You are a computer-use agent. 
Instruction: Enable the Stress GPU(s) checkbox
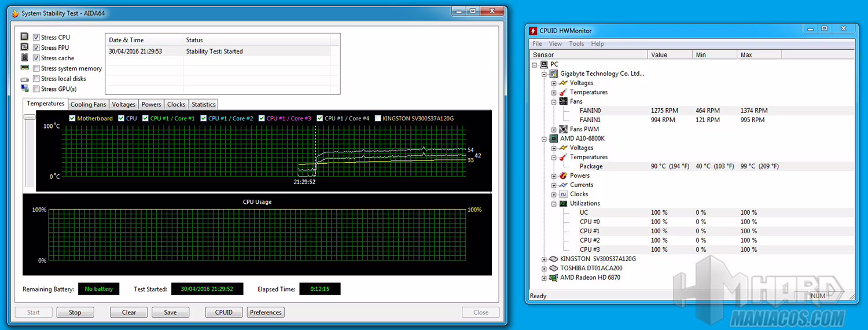click(x=36, y=89)
